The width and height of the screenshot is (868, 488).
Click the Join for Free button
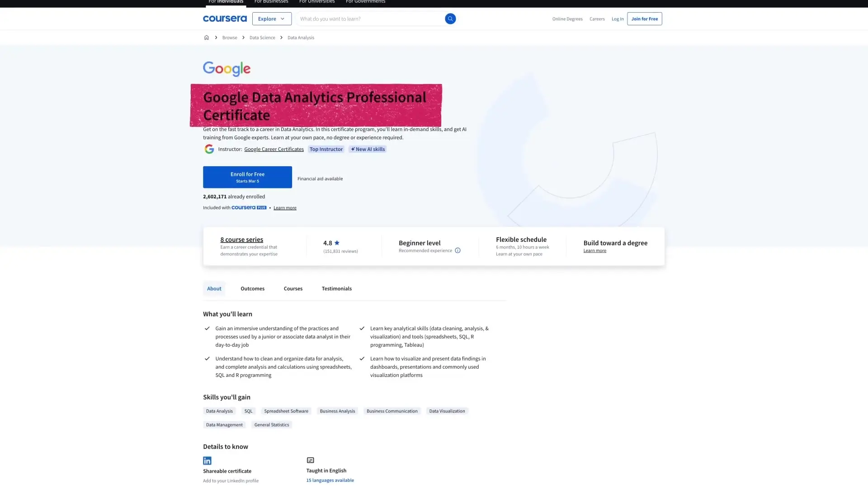coord(644,19)
